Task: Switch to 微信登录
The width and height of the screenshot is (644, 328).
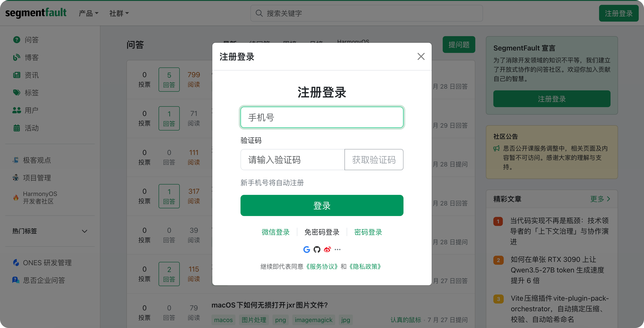Action: click(x=276, y=232)
